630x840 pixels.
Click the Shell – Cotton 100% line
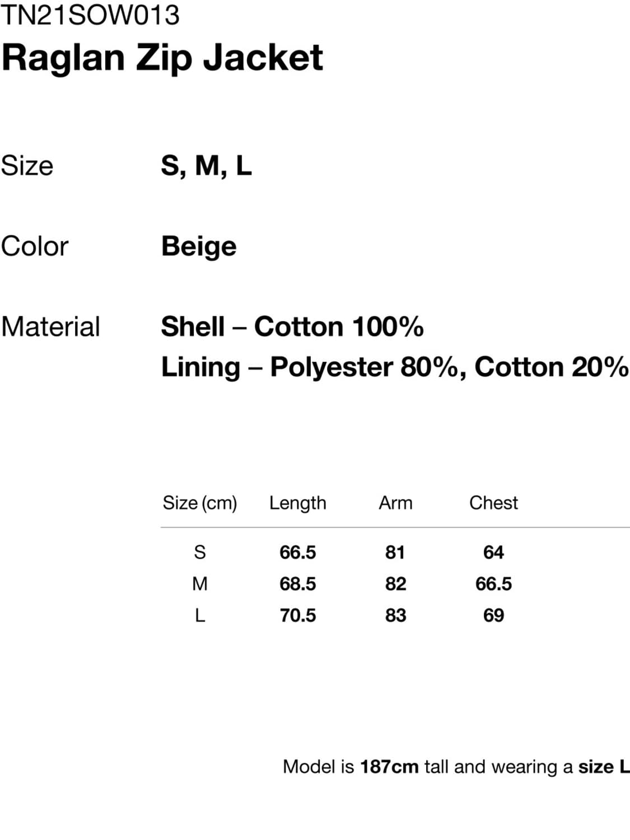(x=292, y=326)
